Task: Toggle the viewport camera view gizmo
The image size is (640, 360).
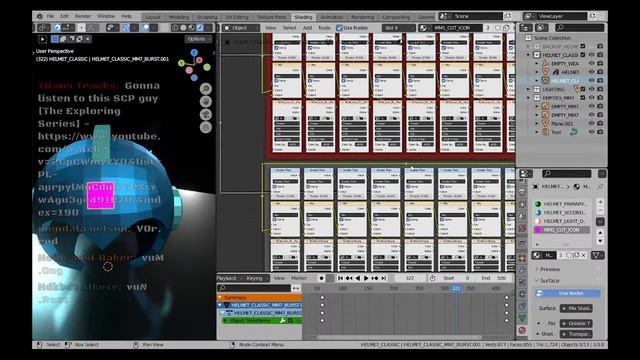Action: point(206,114)
